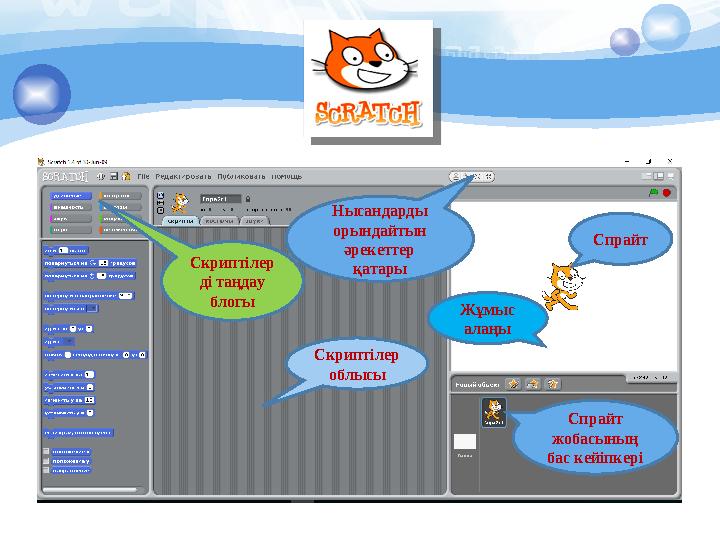The height and width of the screenshot is (540, 720).
Task: Click the share project icon in toolbar
Action: 126,176
